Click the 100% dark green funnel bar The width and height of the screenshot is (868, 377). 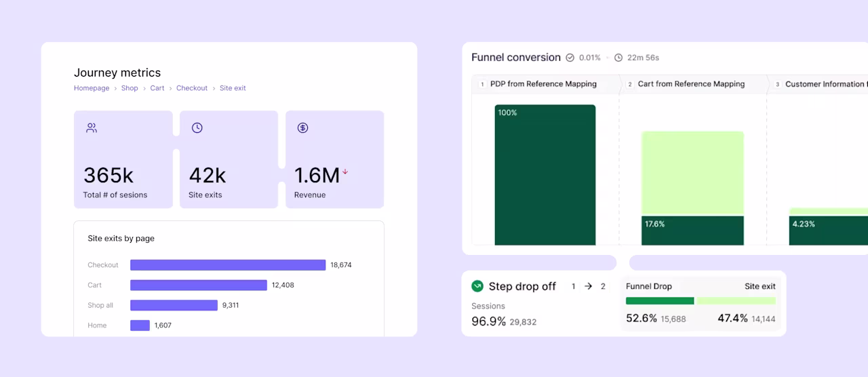(545, 175)
